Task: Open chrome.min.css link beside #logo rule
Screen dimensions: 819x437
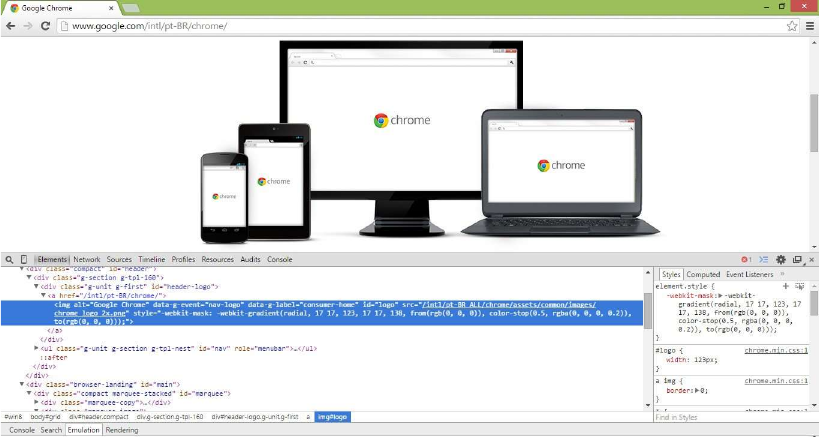Action: [x=775, y=350]
